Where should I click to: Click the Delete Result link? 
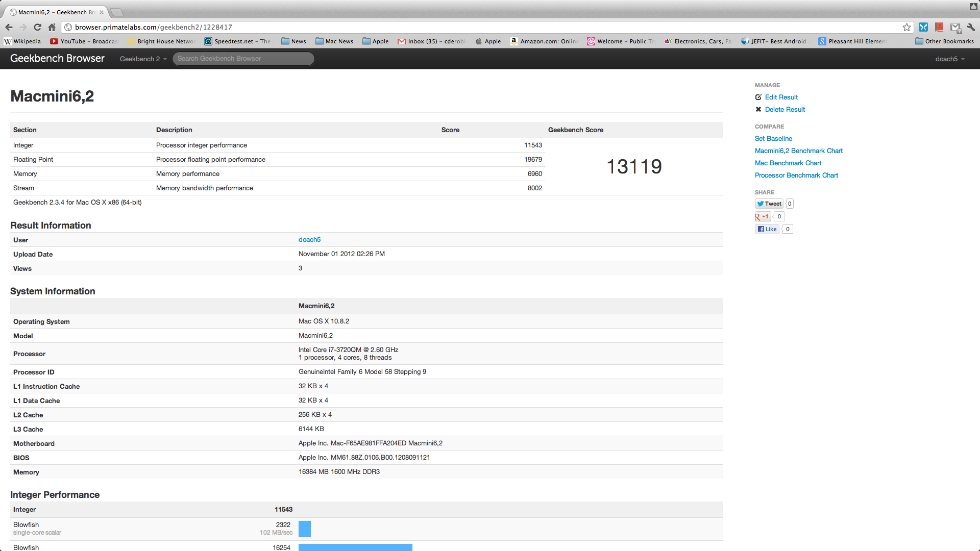click(785, 109)
